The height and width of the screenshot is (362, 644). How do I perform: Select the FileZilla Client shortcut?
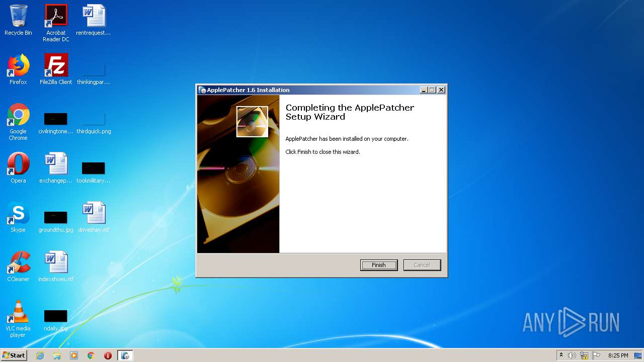coord(56,69)
